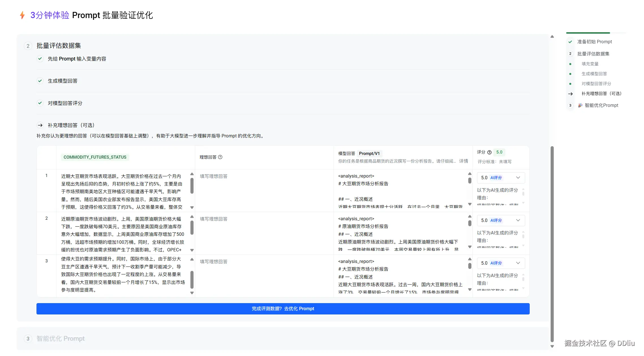Select 准备初始 Prompt in sidebar steps

pos(594,42)
